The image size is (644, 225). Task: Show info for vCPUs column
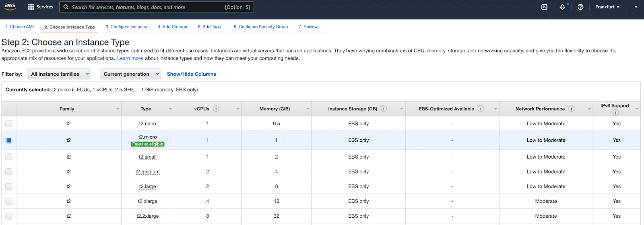pyautogui.click(x=216, y=109)
